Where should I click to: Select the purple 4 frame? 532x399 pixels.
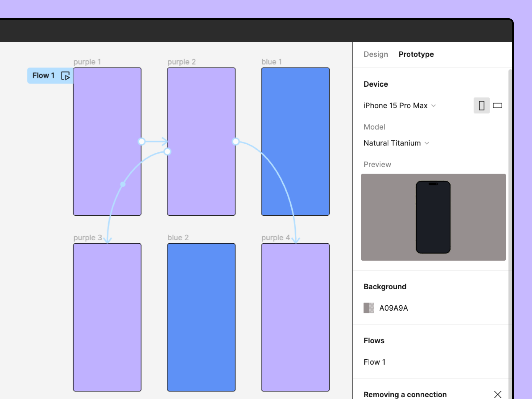point(295,318)
